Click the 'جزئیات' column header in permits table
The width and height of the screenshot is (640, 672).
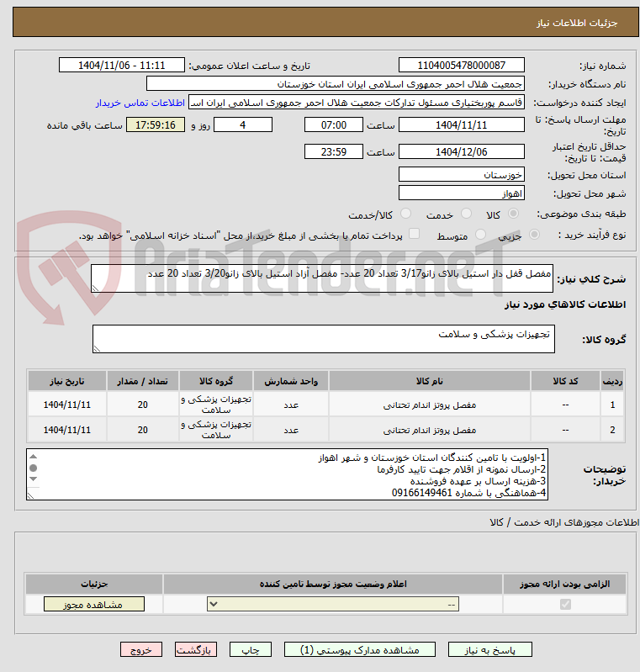click(x=94, y=584)
